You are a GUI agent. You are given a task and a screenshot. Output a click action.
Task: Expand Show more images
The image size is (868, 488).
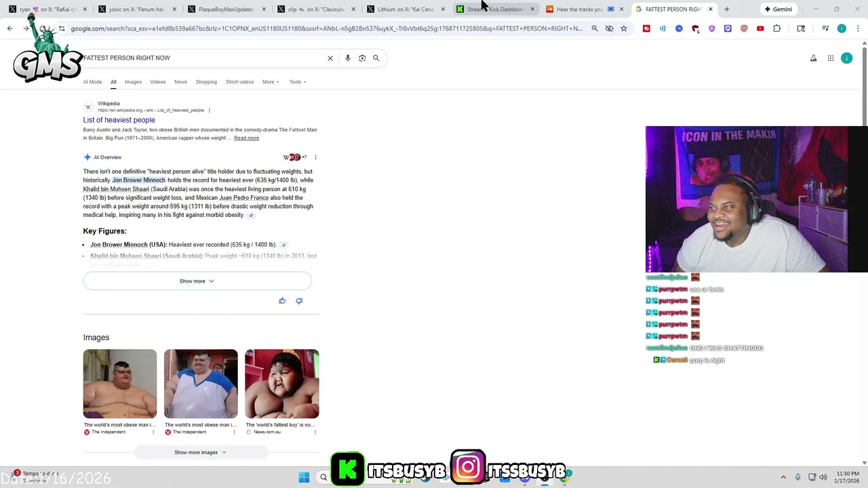point(200,452)
